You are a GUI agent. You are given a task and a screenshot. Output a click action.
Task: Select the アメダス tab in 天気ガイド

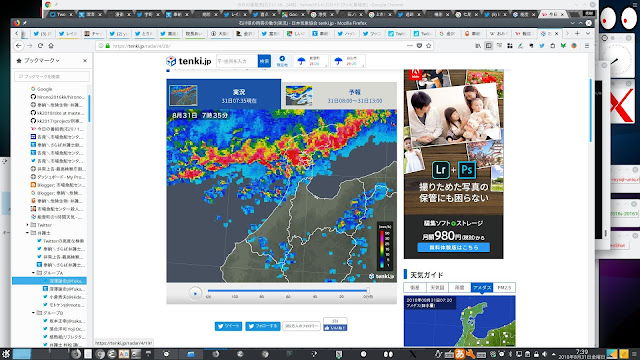coord(482,287)
